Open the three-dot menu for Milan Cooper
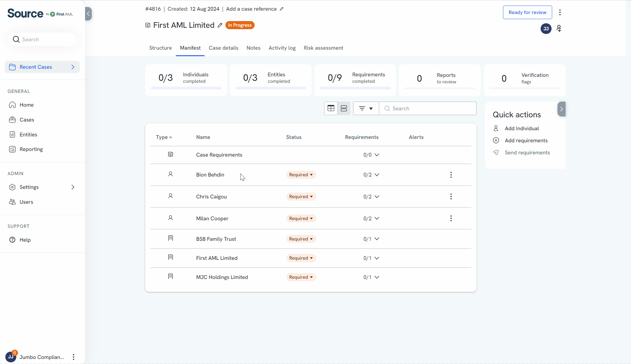The width and height of the screenshot is (631, 364). tap(451, 218)
